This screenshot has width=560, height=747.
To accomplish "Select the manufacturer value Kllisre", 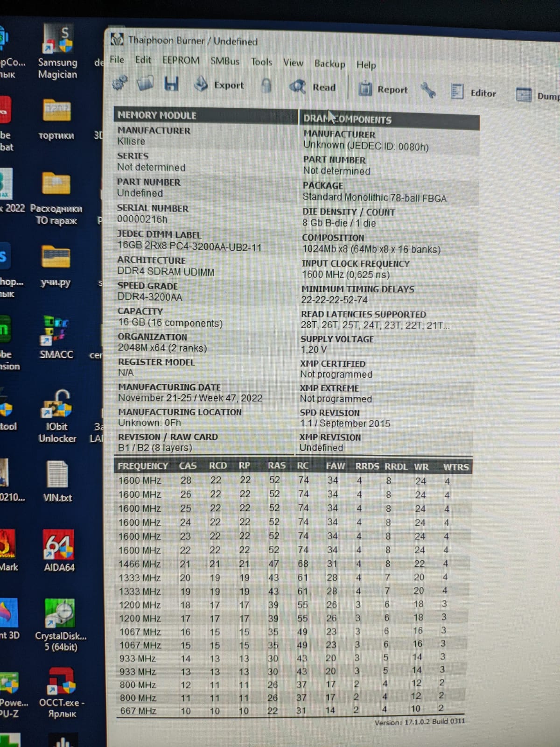I will [x=131, y=141].
